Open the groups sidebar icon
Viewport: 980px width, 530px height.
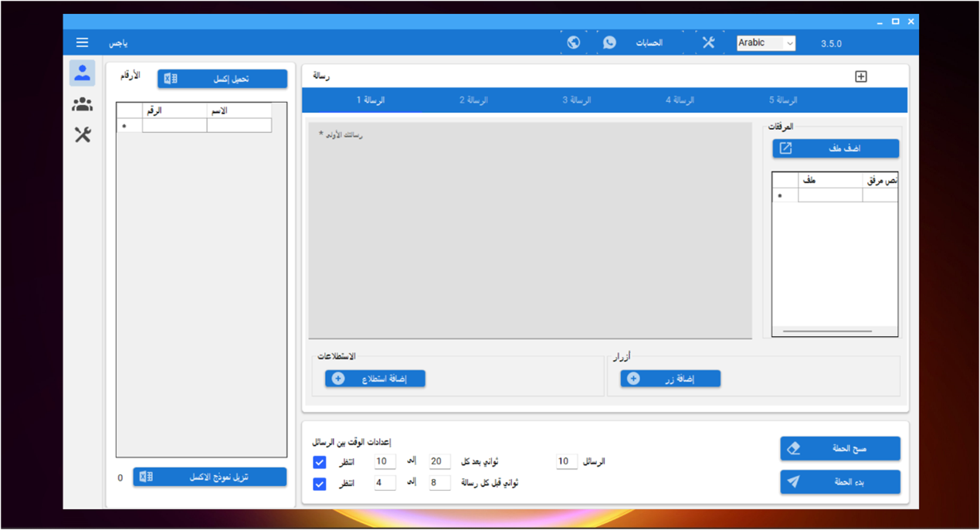tap(82, 104)
